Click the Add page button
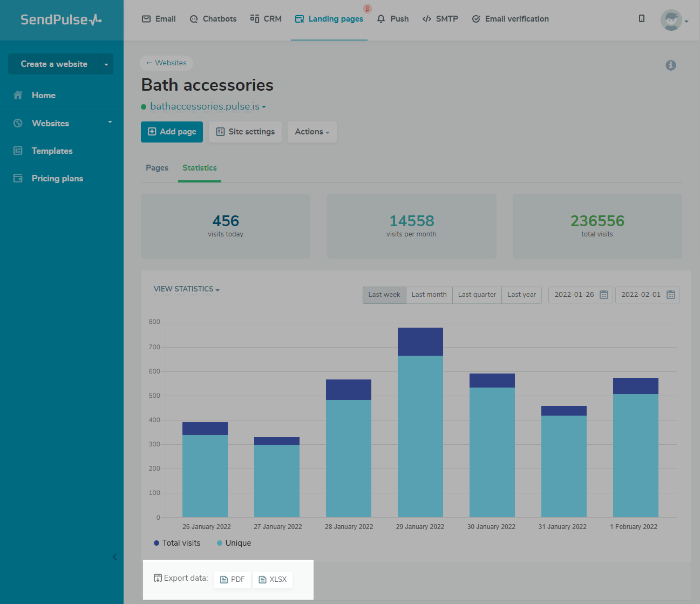This screenshot has height=604, width=700. click(172, 132)
